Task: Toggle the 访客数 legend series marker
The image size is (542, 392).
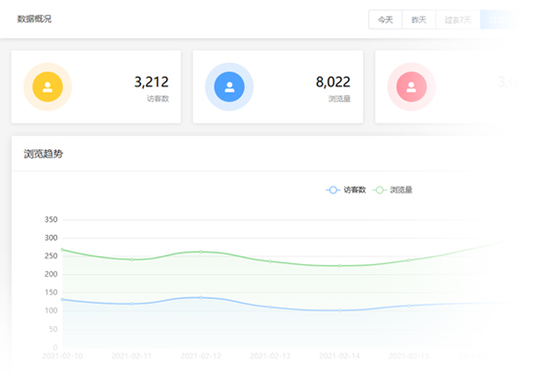Action: click(332, 190)
